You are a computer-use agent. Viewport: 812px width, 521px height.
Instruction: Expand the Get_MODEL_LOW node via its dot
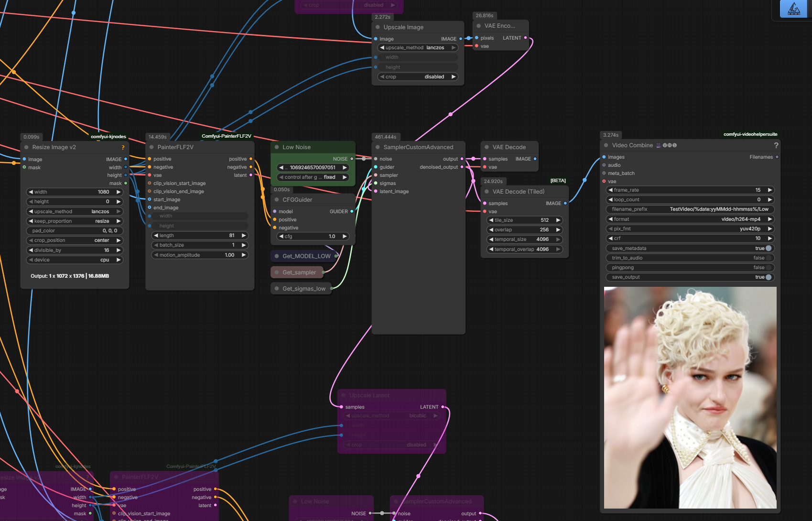tap(277, 256)
